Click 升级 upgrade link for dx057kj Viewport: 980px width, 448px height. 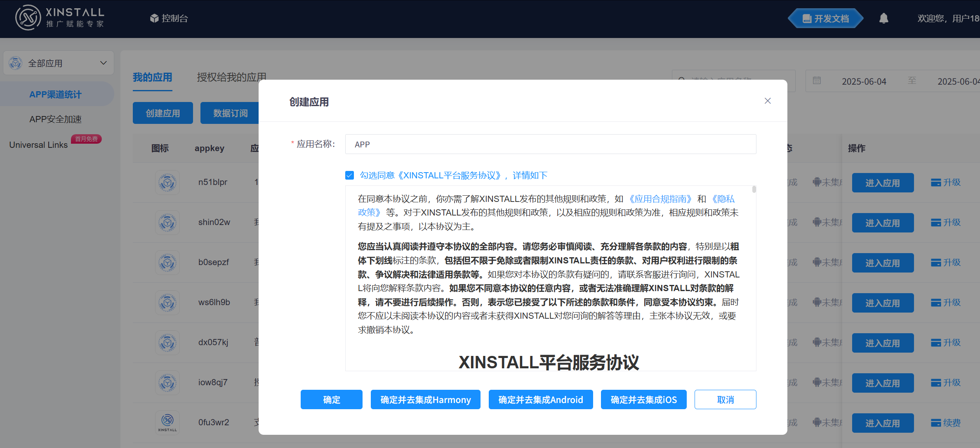[946, 343]
